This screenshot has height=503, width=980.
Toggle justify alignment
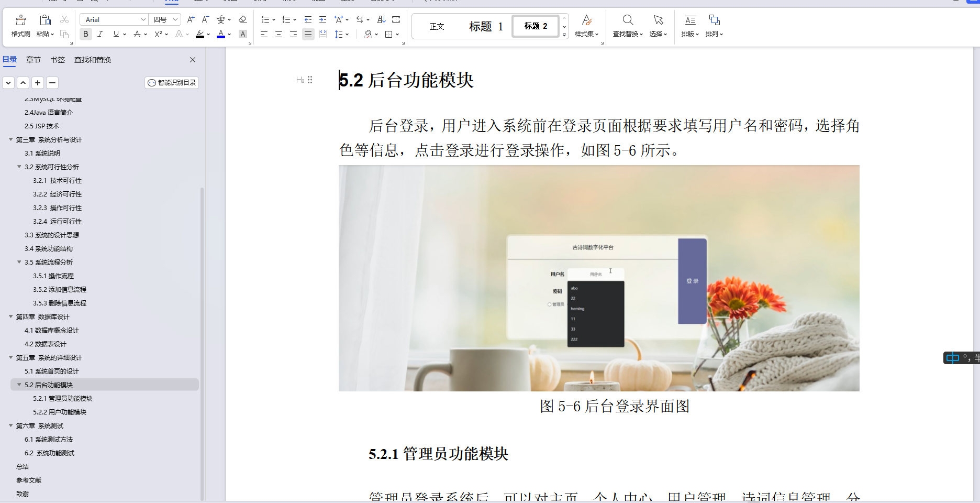(308, 34)
